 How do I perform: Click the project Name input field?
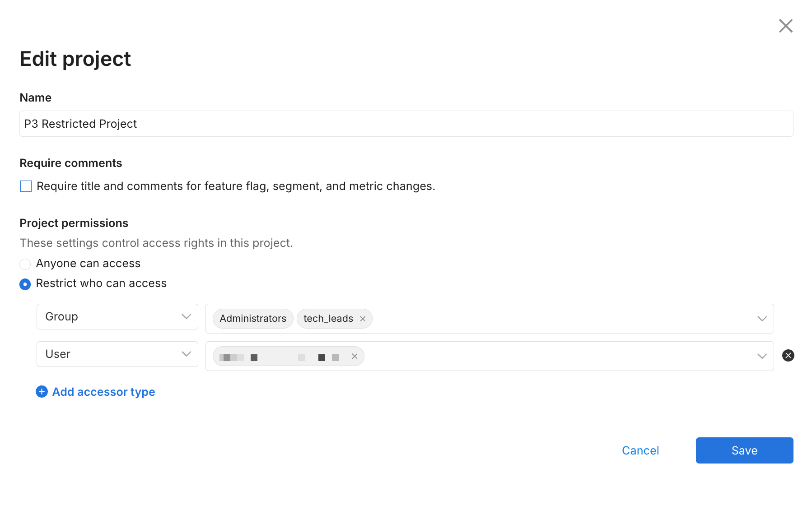[406, 124]
